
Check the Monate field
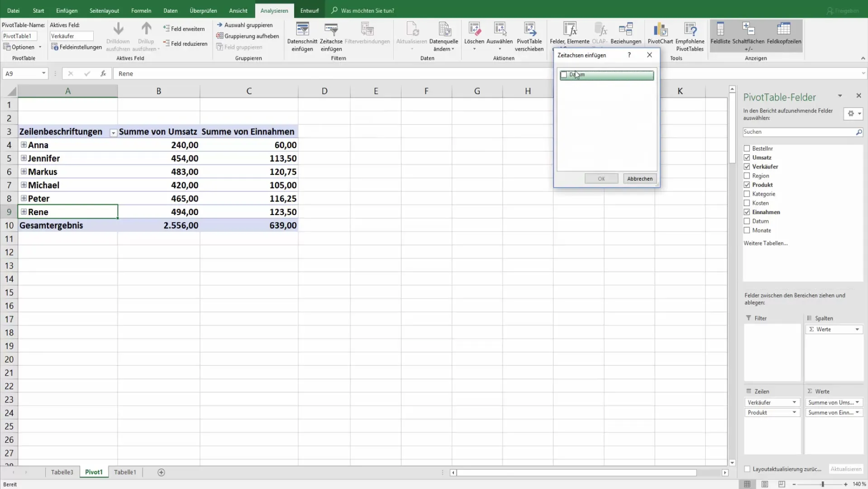tap(747, 230)
